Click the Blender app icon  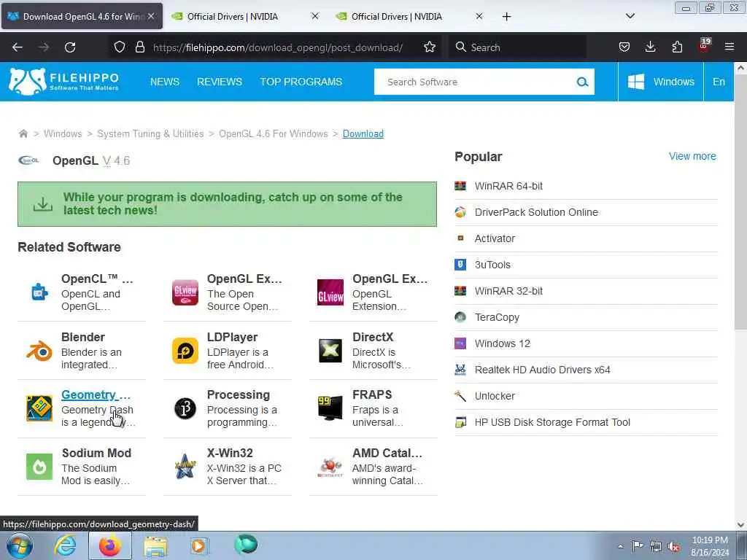click(x=39, y=351)
